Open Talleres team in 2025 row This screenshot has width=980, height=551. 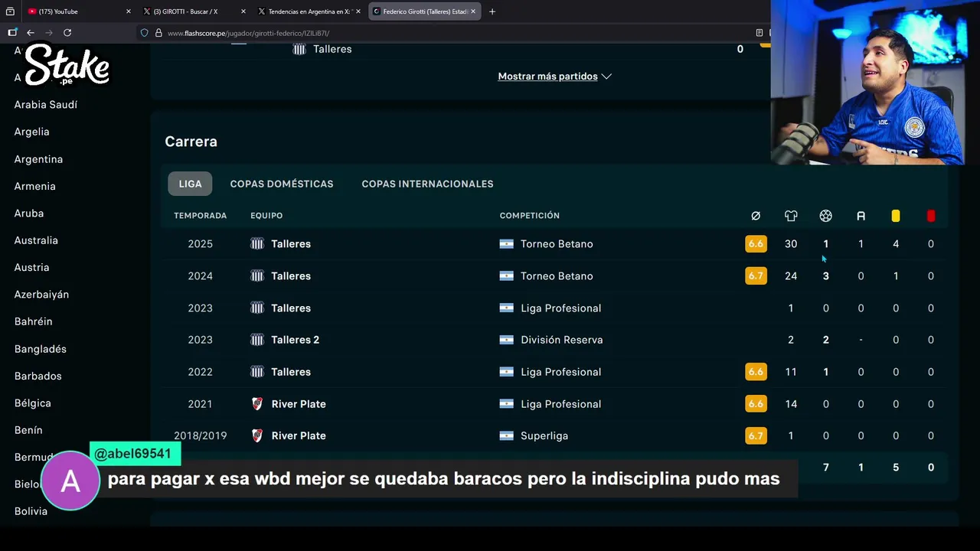[291, 244]
